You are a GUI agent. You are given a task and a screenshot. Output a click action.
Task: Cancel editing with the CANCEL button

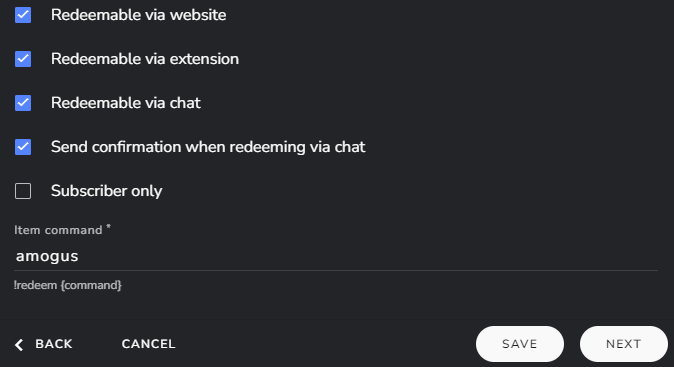point(148,344)
